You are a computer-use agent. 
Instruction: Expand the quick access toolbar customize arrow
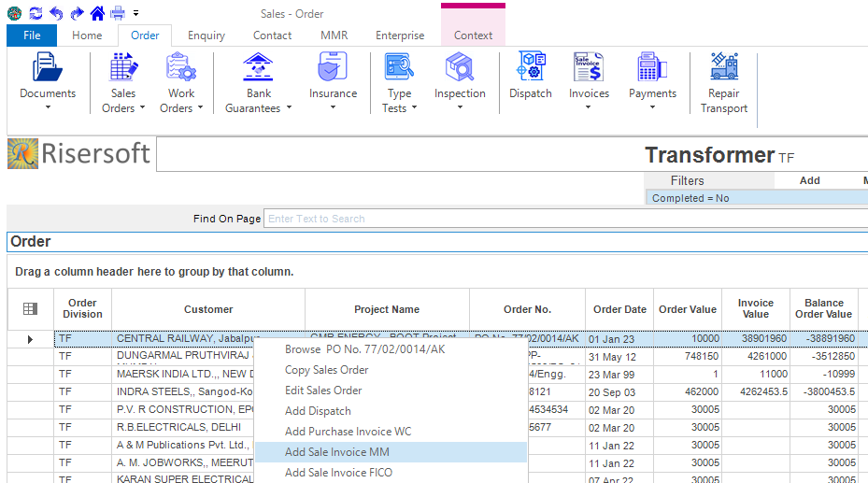(x=136, y=13)
